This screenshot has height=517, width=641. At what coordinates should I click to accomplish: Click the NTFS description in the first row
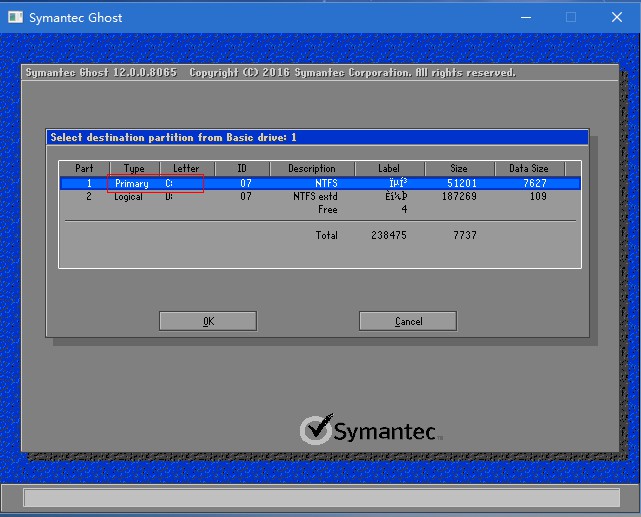pyautogui.click(x=325, y=184)
